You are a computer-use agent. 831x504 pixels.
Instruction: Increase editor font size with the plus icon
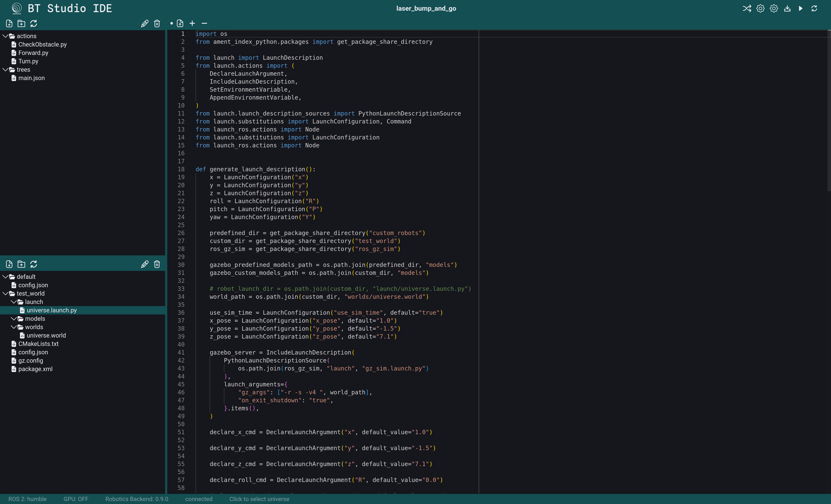(192, 23)
